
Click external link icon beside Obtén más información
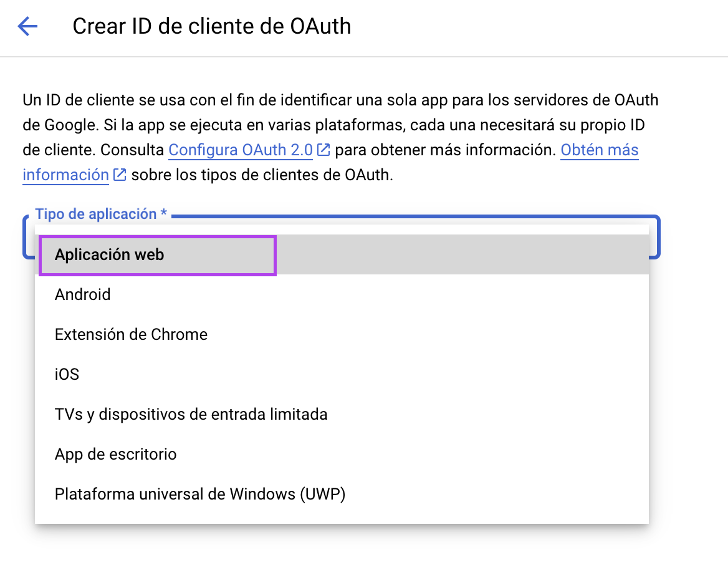tap(119, 175)
